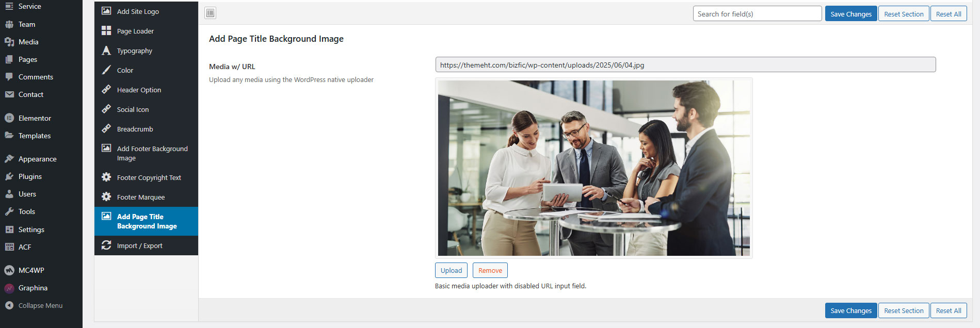Click the expand-all sections icon above panel
This screenshot has height=328, width=980.
point(210,13)
